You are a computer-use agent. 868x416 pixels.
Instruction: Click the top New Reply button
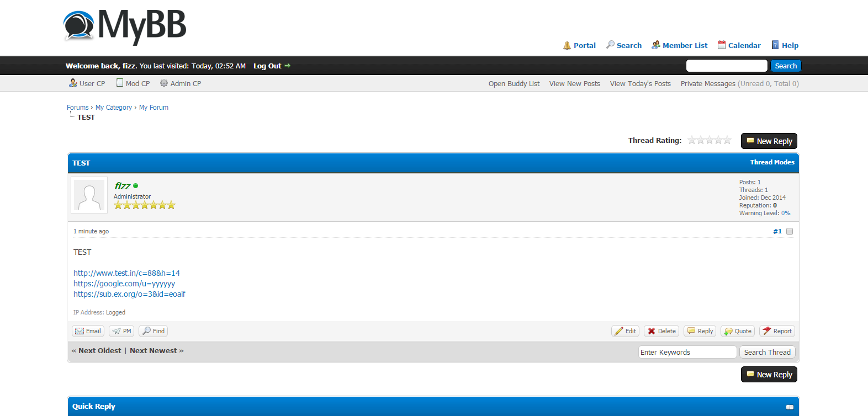(769, 141)
